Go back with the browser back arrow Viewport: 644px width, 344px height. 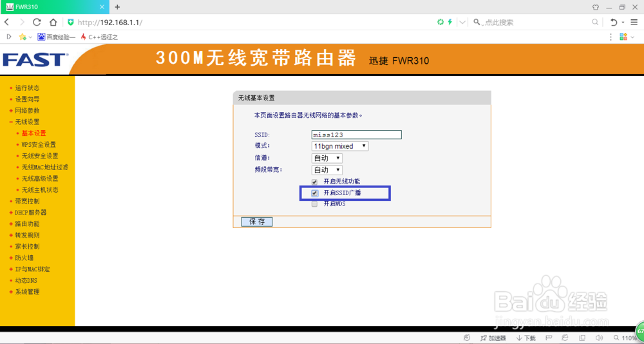pyautogui.click(x=6, y=22)
